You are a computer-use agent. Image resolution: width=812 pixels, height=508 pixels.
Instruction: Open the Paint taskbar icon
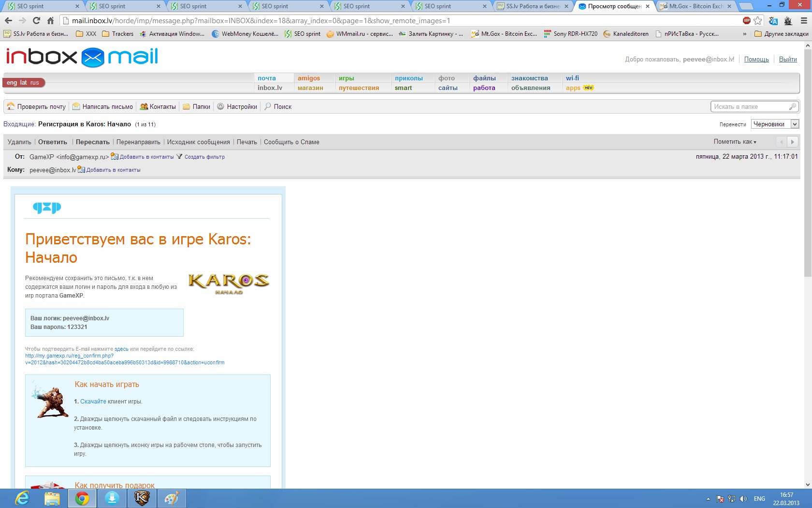point(172,498)
